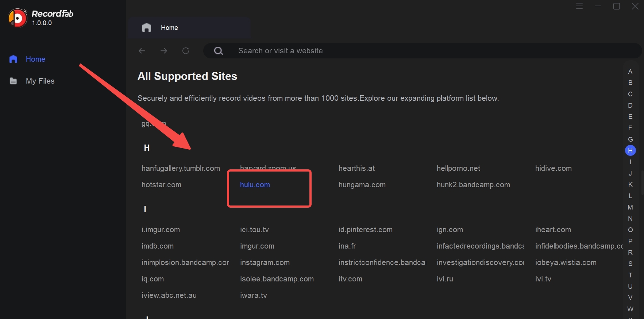Screen dimensions: 644x319
Task: Open imdb.com link
Action: (x=158, y=246)
